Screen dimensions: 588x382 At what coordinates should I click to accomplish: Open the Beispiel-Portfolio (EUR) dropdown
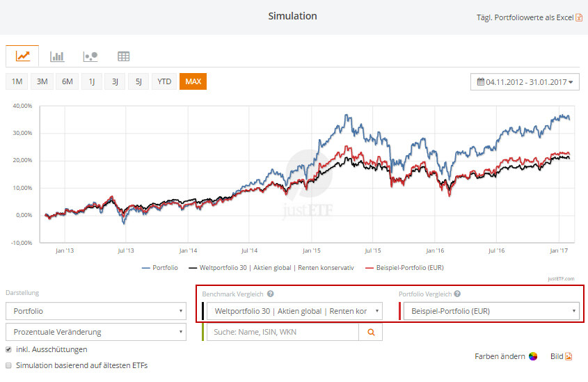(x=491, y=311)
